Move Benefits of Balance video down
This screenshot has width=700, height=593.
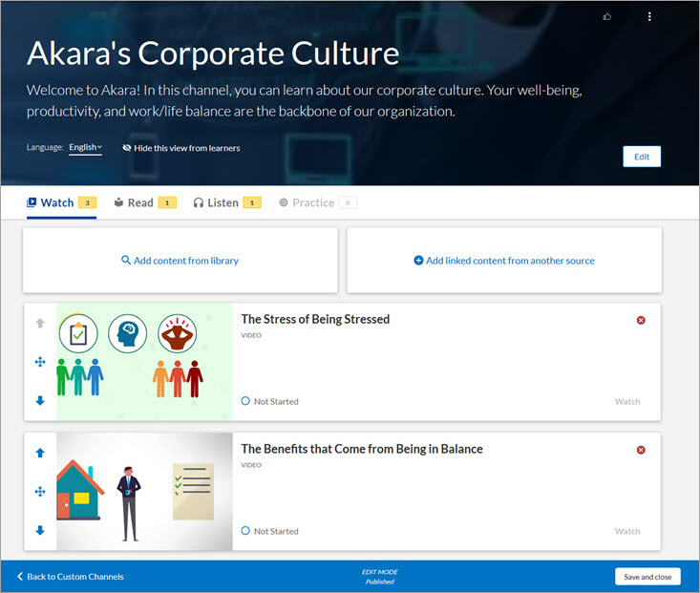[x=40, y=531]
